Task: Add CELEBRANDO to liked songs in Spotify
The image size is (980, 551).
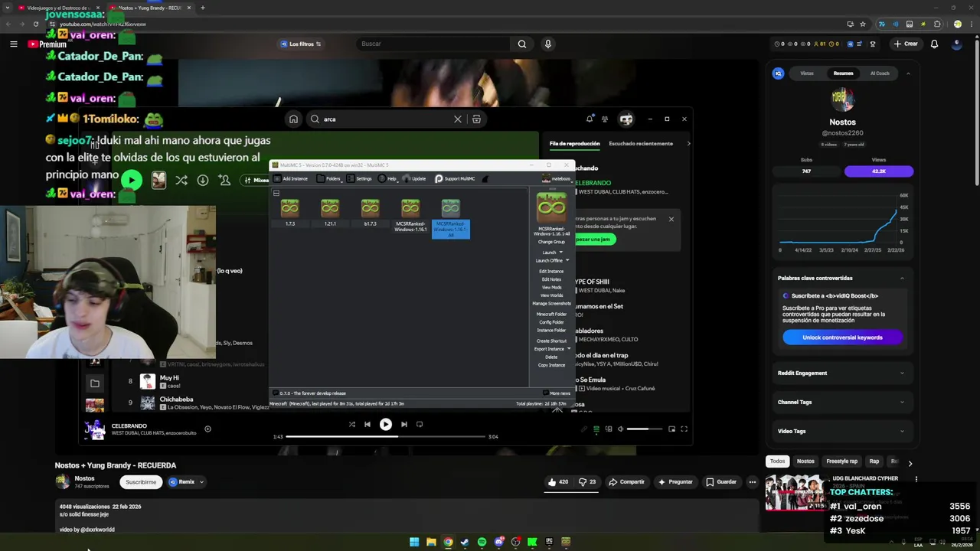Action: (x=207, y=429)
